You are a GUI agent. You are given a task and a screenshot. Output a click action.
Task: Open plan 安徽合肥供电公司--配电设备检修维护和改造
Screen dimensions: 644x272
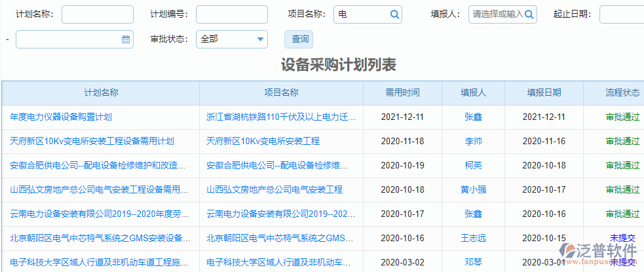[98, 166]
